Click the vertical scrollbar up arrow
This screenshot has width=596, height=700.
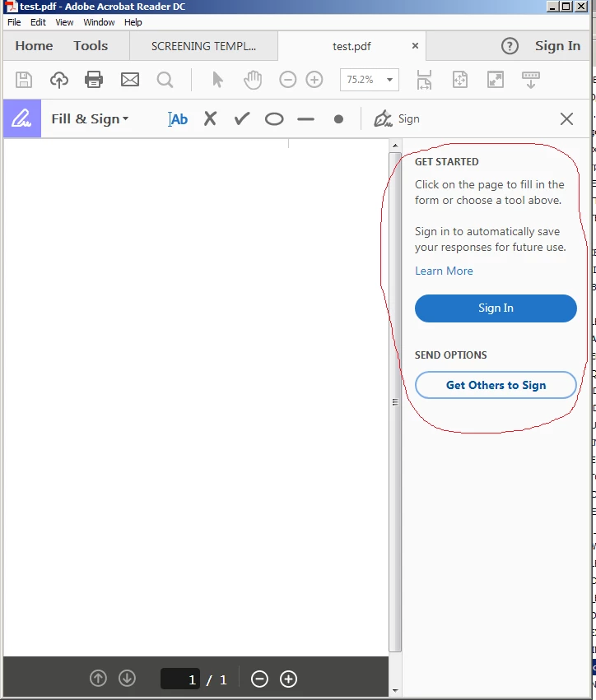point(395,146)
